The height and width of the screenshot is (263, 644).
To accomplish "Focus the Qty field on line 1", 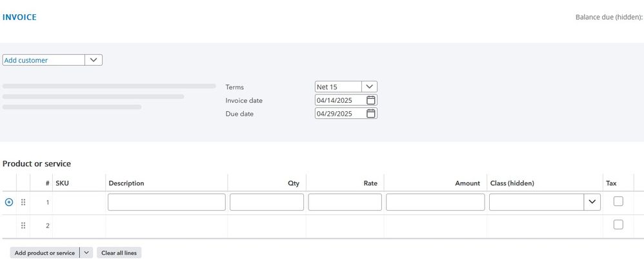I will (267, 202).
